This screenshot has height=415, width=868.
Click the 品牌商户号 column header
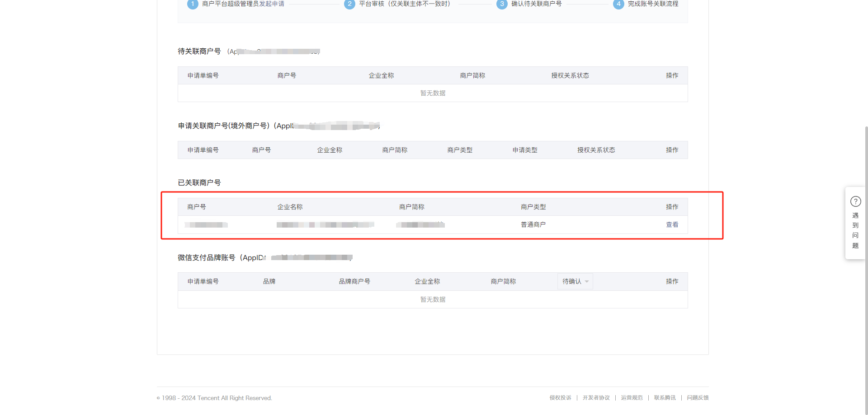point(354,281)
